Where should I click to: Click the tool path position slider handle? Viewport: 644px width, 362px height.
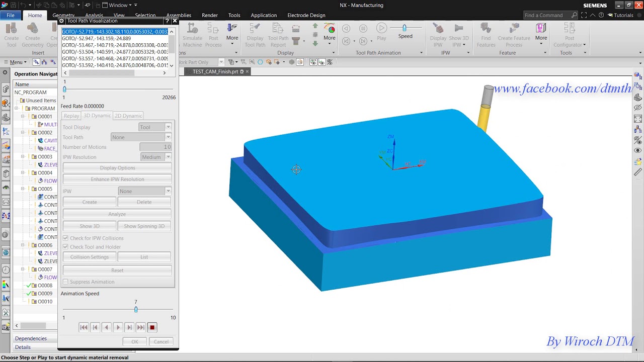coord(64,89)
